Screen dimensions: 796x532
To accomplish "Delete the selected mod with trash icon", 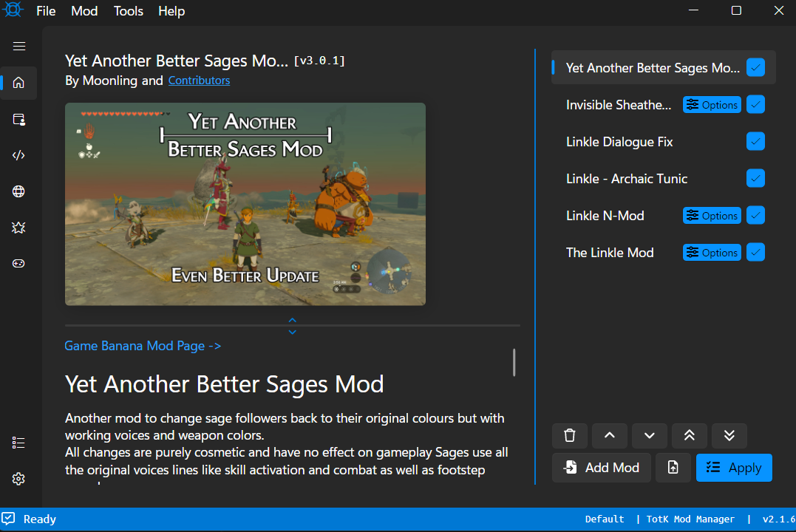I will pyautogui.click(x=570, y=435).
